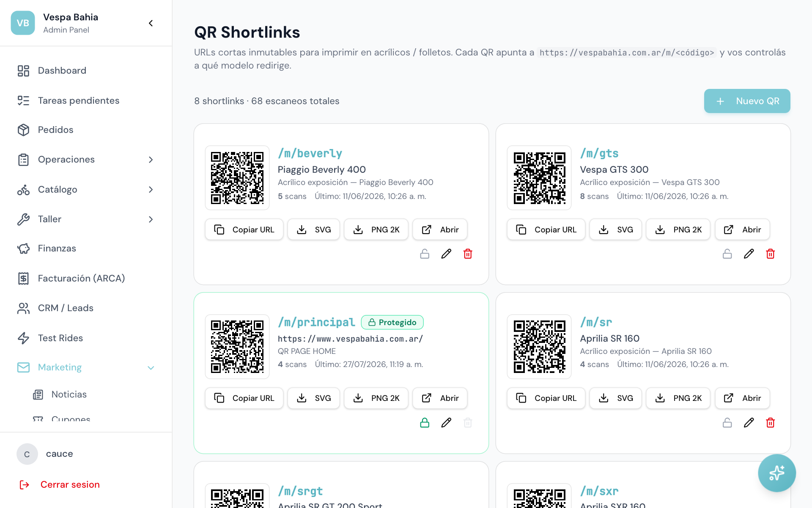Click the /m/beverly QR code thumbnail
This screenshot has height=508, width=812.
[237, 178]
